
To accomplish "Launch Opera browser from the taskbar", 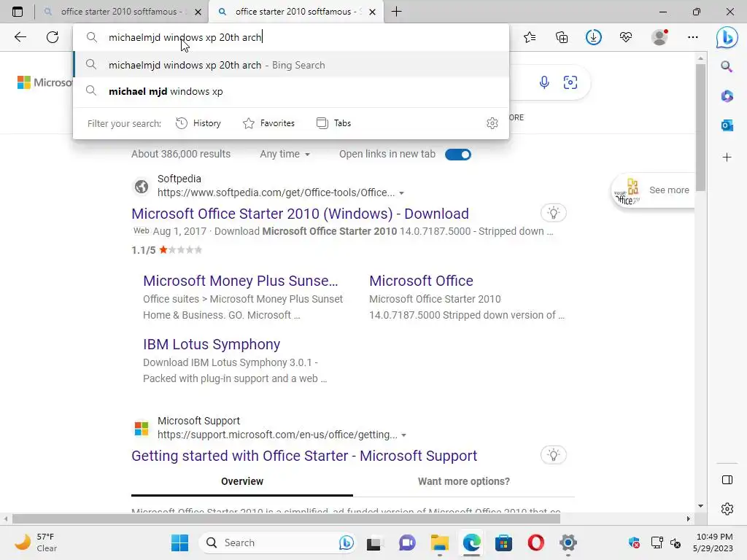I will point(535,542).
